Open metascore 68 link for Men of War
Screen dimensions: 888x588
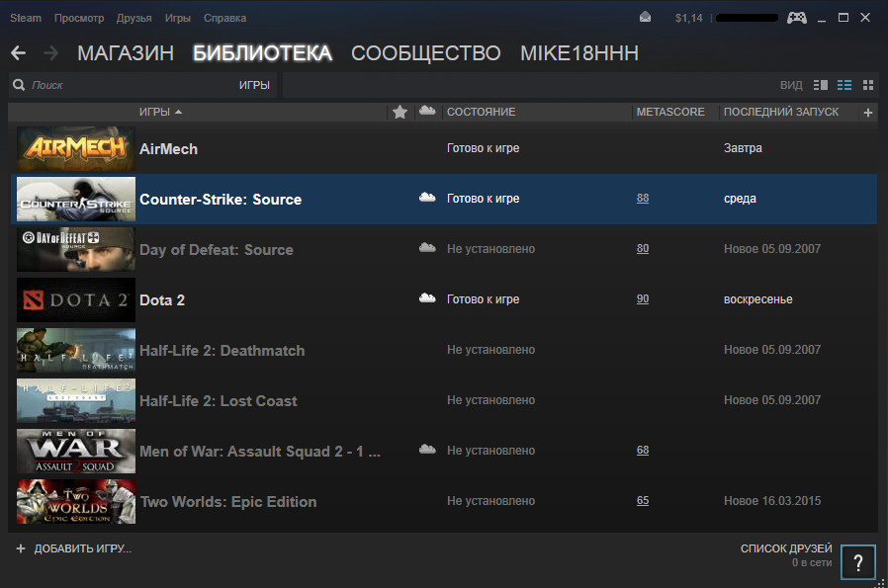643,450
